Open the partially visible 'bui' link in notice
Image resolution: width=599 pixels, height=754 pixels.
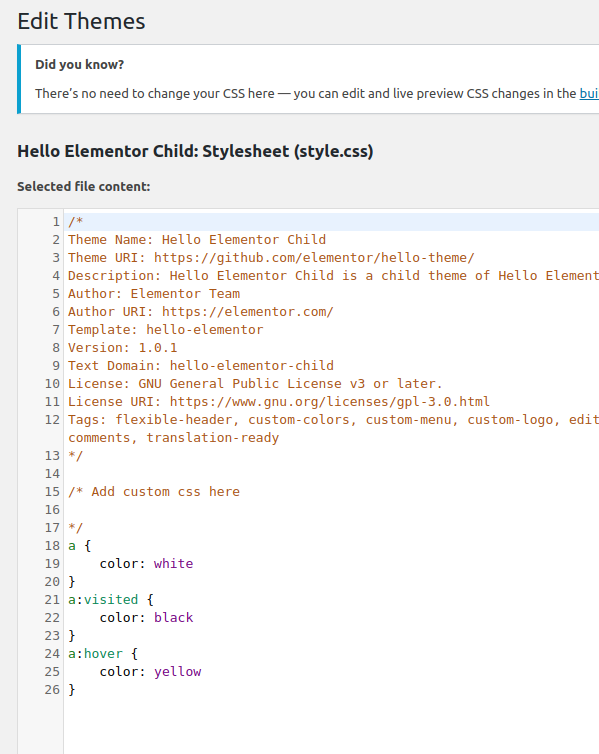pyautogui.click(x=589, y=93)
